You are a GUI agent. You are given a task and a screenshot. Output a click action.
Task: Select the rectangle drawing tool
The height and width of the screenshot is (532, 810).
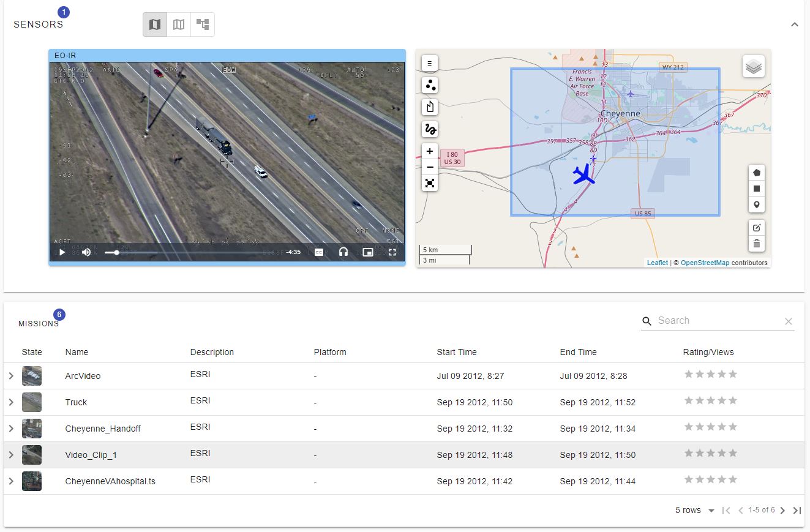point(757,188)
